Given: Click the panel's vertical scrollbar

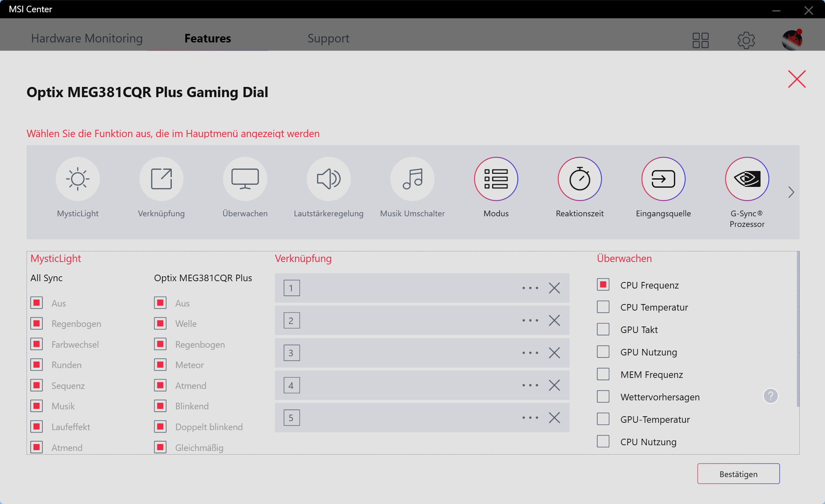Looking at the screenshot, I should click(798, 329).
